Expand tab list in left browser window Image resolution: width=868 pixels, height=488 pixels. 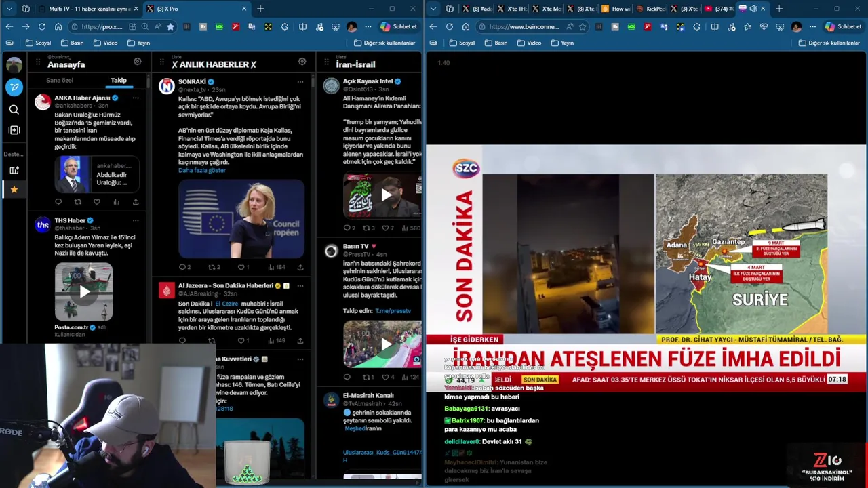9,9
